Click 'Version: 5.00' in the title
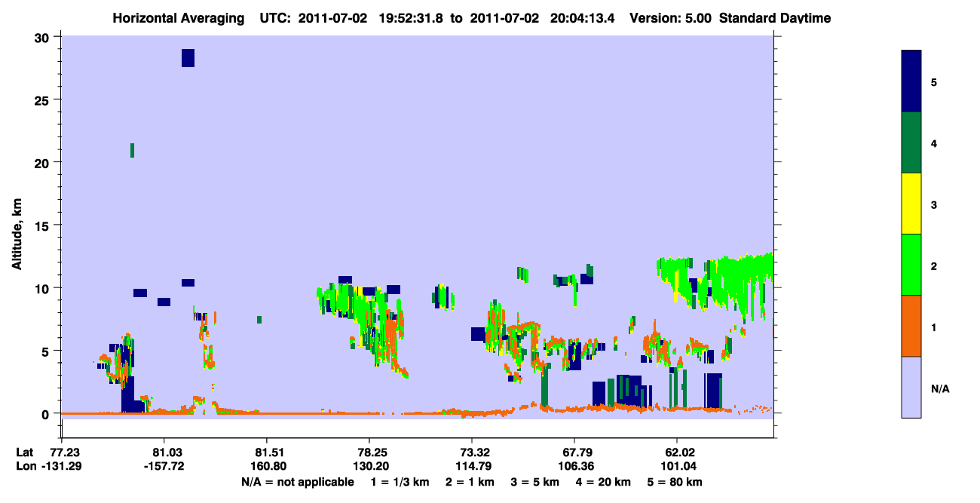The image size is (980, 503). pyautogui.click(x=670, y=18)
